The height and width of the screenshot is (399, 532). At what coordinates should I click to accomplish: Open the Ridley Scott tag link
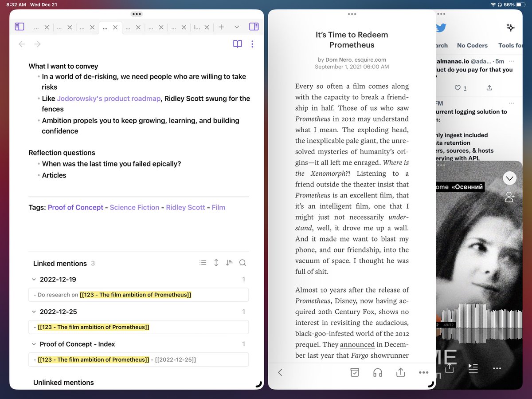185,207
